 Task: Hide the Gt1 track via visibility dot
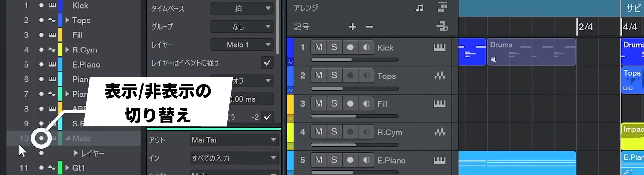(41, 168)
